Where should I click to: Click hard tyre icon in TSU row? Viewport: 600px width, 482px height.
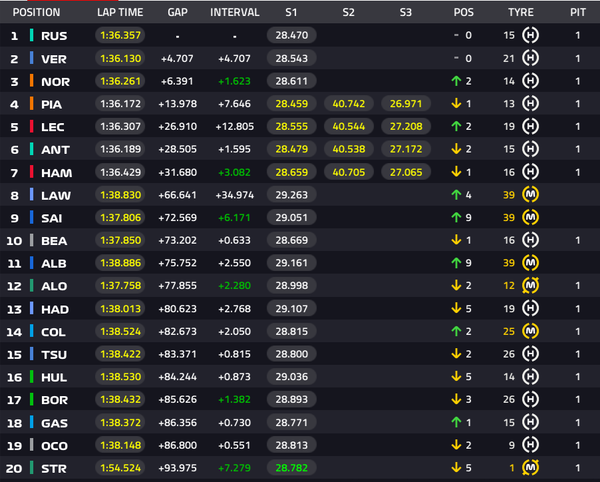click(x=530, y=354)
